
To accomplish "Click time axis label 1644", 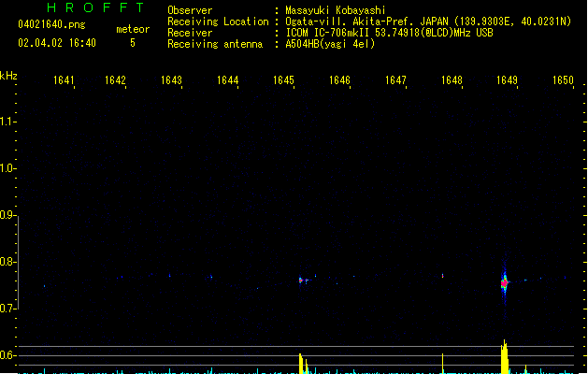I will point(227,80).
